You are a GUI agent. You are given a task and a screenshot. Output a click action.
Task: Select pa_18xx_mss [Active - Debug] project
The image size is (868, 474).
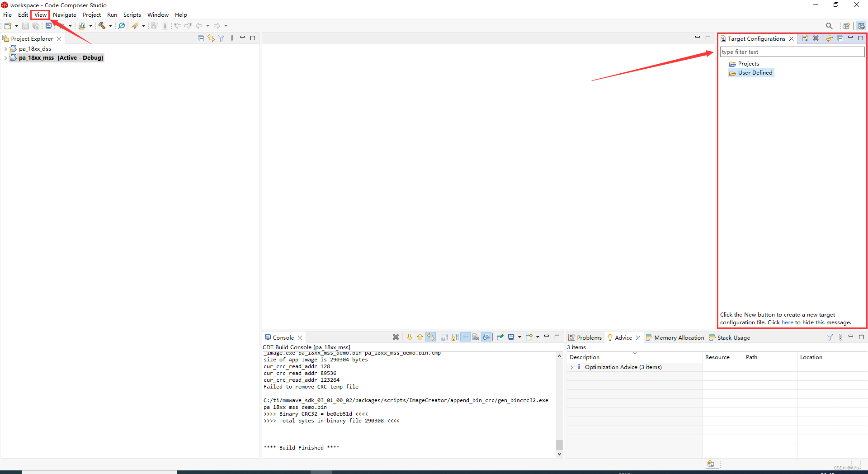(x=57, y=58)
